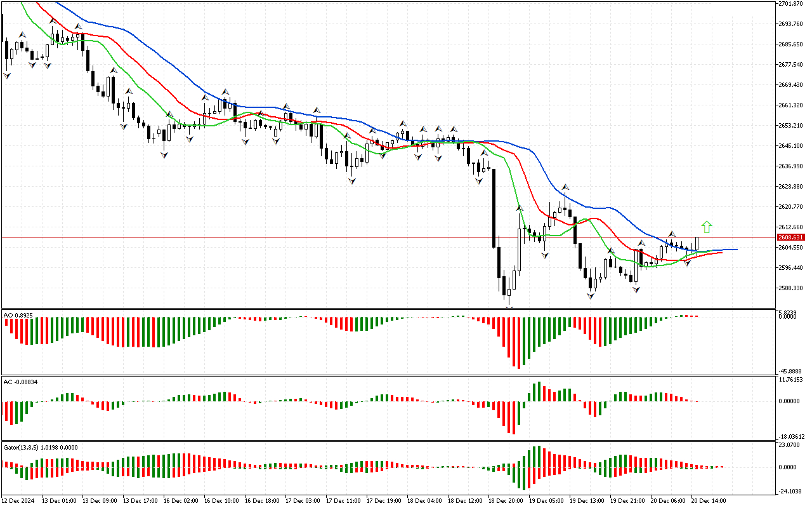This screenshot has height=508, width=812.
Task: Click the 2645.100 price scale label
Action: click(x=792, y=146)
